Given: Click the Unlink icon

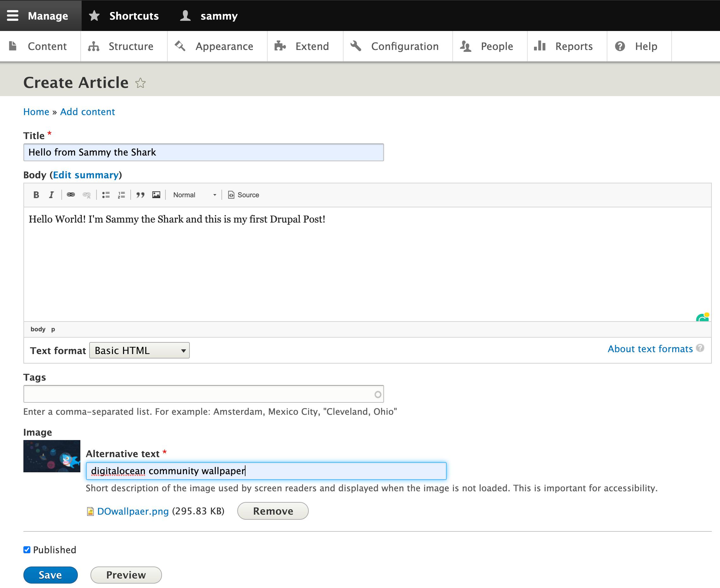Looking at the screenshot, I should coord(87,195).
